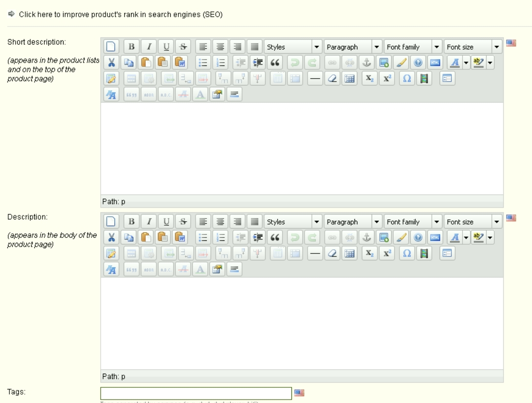This screenshot has width=532, height=403.
Task: Toggle subscript in Short description editor
Action: (x=370, y=78)
